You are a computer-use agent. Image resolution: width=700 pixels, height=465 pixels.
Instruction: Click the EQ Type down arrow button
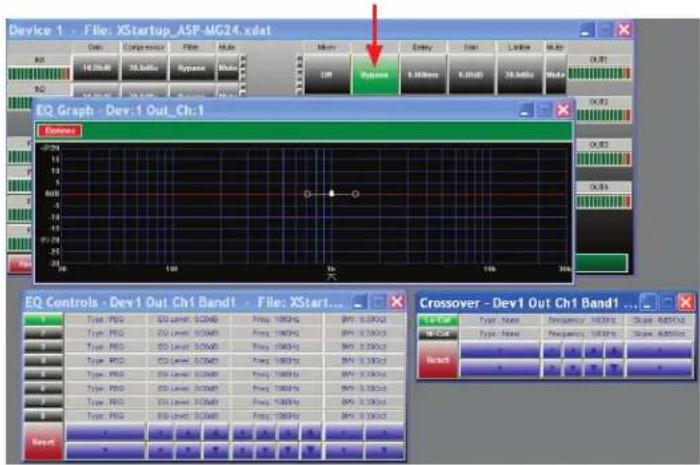[x=105, y=450]
